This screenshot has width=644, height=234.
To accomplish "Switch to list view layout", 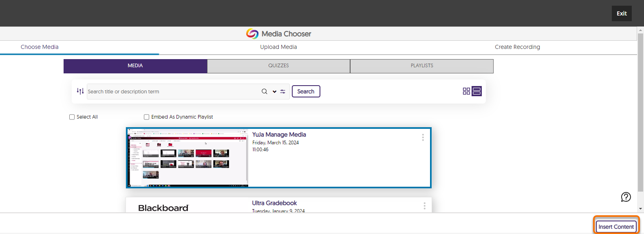I will pos(476,91).
